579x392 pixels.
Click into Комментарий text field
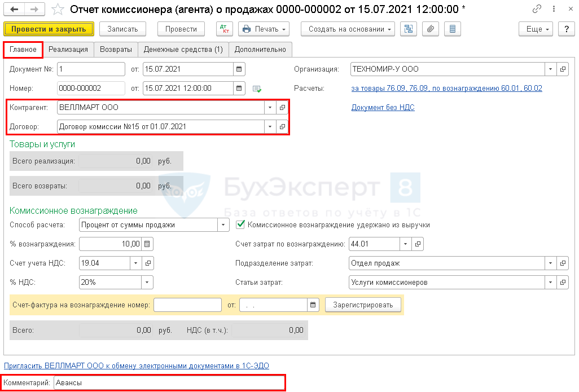click(169, 383)
